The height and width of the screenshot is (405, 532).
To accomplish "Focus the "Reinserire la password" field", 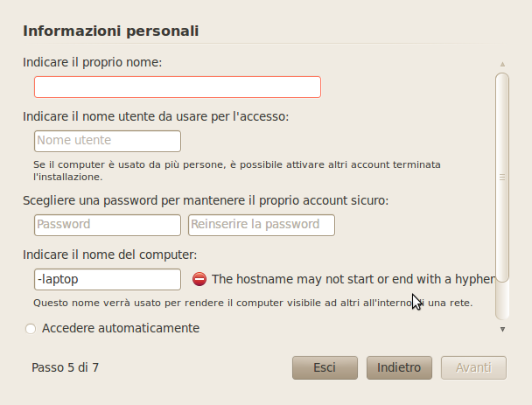I will pos(261,225).
